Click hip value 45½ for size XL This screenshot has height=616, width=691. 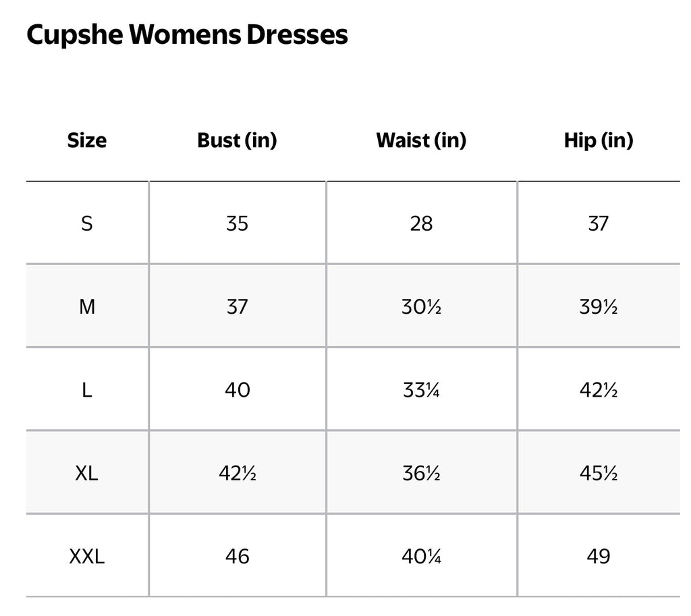pyautogui.click(x=599, y=473)
